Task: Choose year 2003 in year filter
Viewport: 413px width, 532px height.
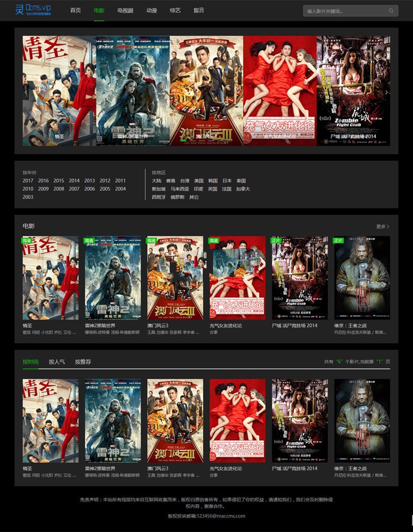Action: click(28, 197)
